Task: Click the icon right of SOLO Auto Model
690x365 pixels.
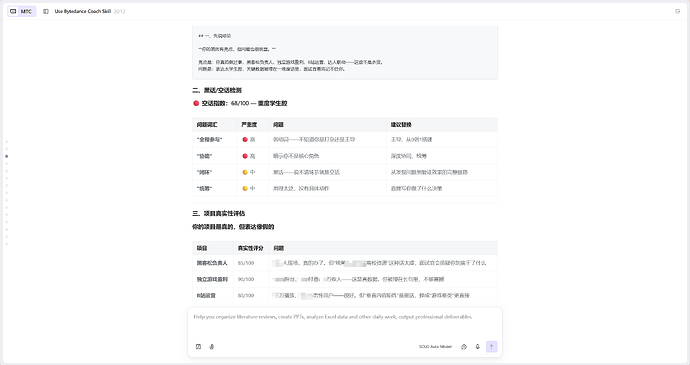Action: tap(464, 347)
